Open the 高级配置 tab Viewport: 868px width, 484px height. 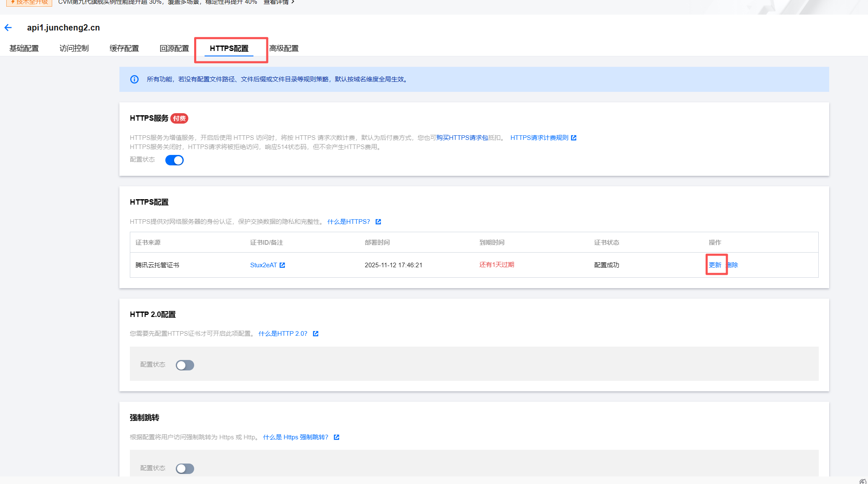click(284, 48)
